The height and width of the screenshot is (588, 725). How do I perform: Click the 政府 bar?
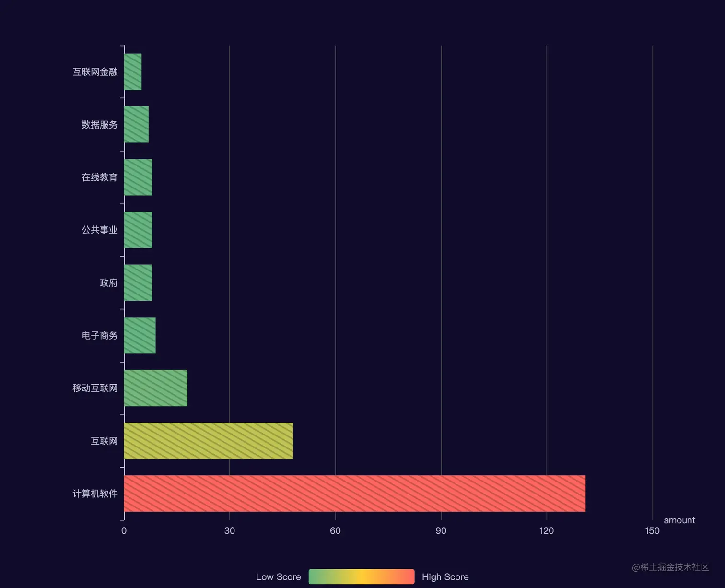tap(138, 282)
